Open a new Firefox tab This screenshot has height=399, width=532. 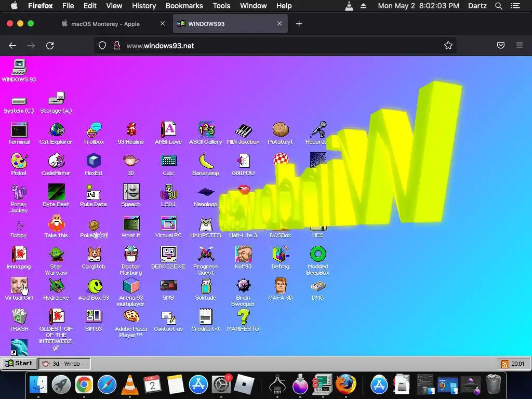pos(299,24)
